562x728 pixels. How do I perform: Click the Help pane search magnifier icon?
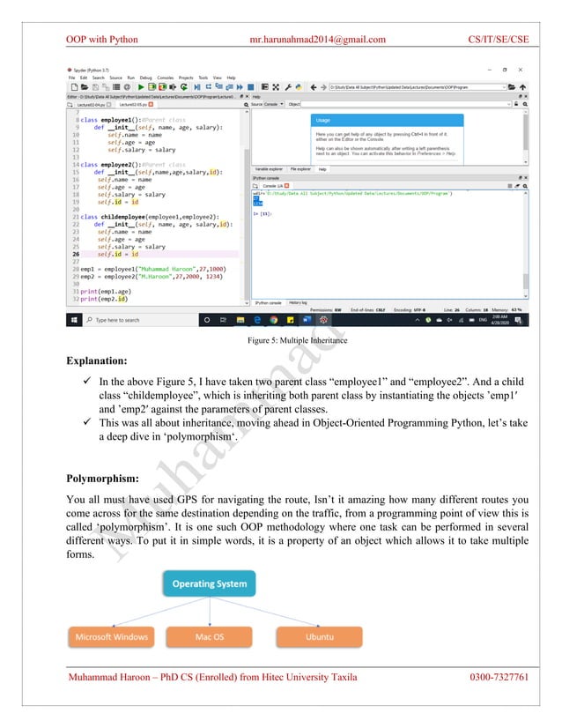point(525,104)
